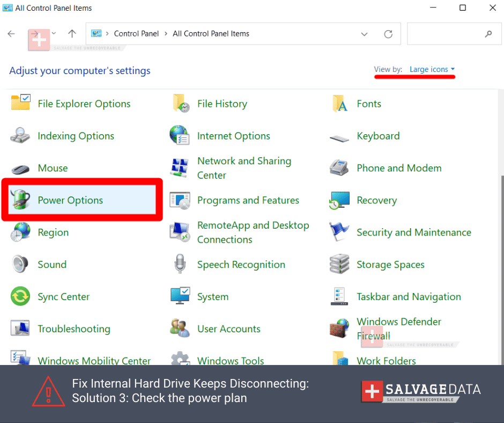Open the View by Large icons dropdown
The width and height of the screenshot is (504, 423).
tap(432, 69)
